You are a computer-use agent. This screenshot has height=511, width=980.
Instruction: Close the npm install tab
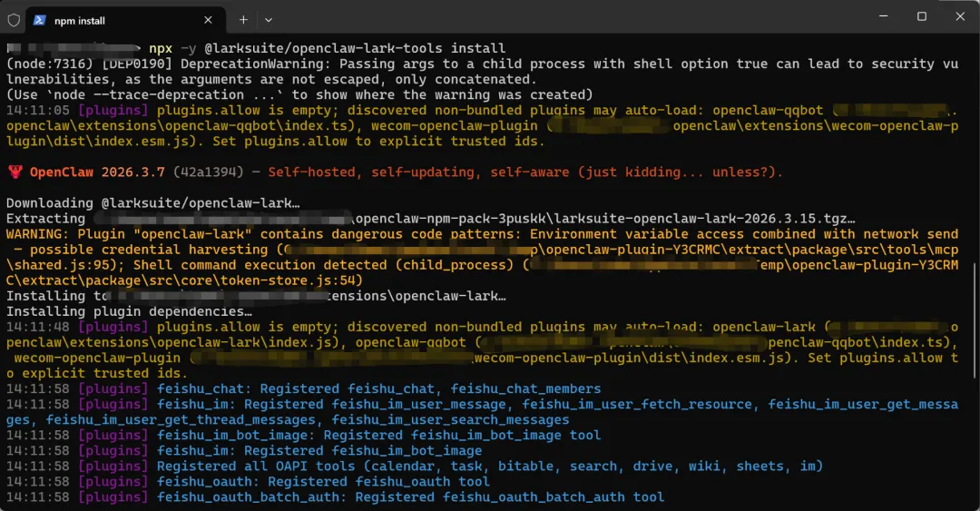[x=208, y=20]
